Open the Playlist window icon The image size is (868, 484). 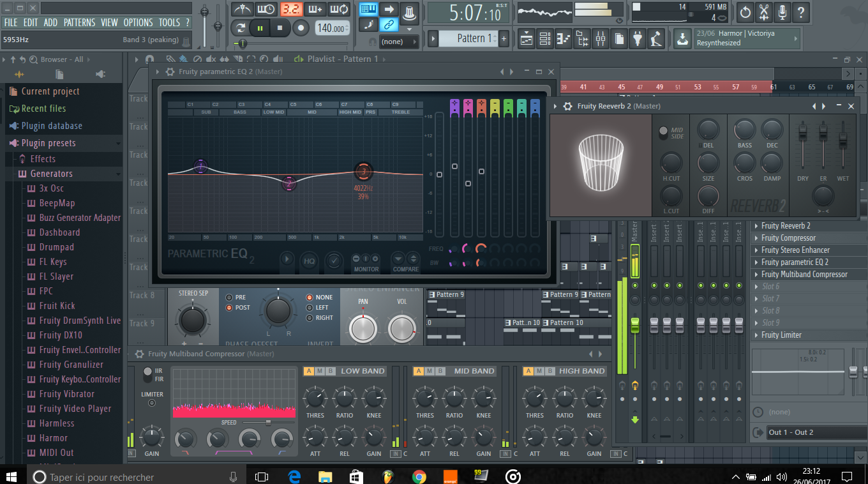(527, 39)
